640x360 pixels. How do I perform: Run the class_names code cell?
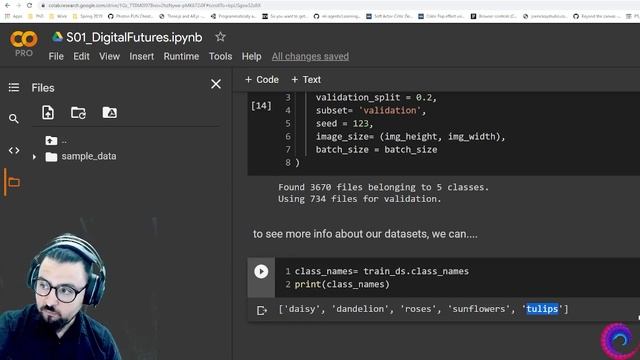click(x=261, y=271)
